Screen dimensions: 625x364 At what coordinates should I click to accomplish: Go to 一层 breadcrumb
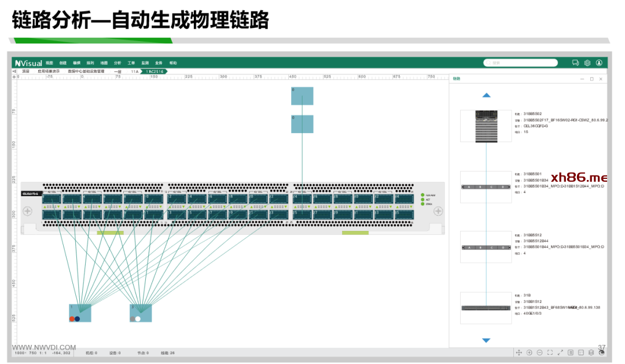click(117, 72)
